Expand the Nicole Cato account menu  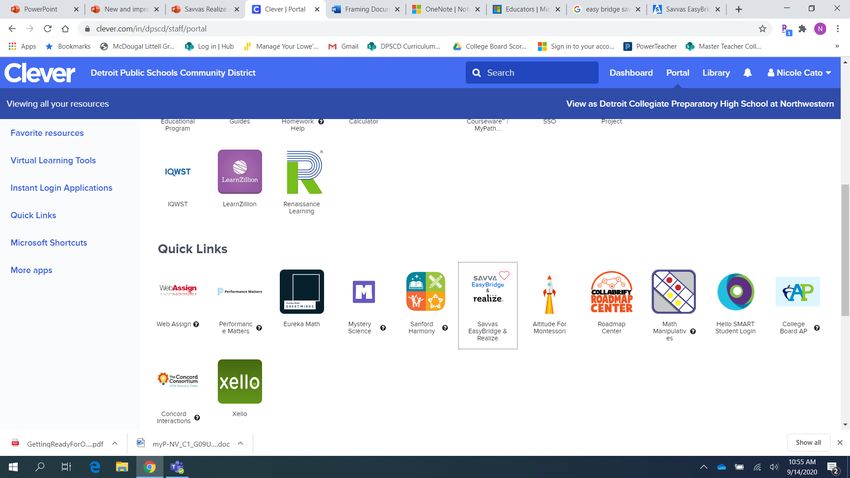799,73
